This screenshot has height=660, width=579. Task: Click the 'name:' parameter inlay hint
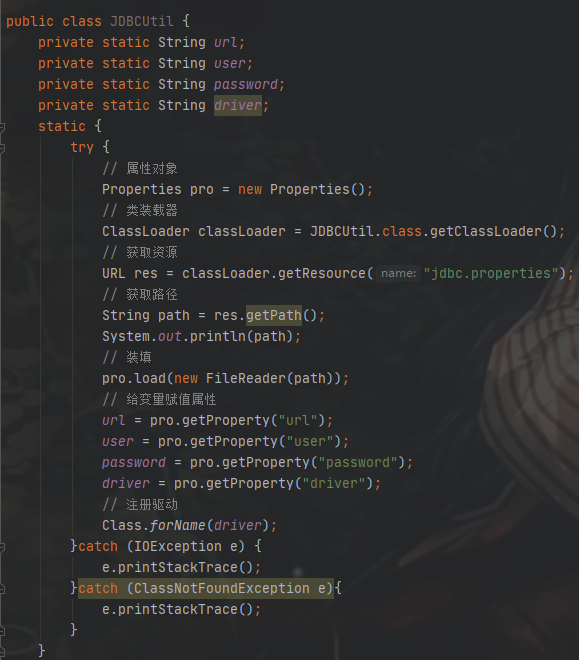coord(398,274)
